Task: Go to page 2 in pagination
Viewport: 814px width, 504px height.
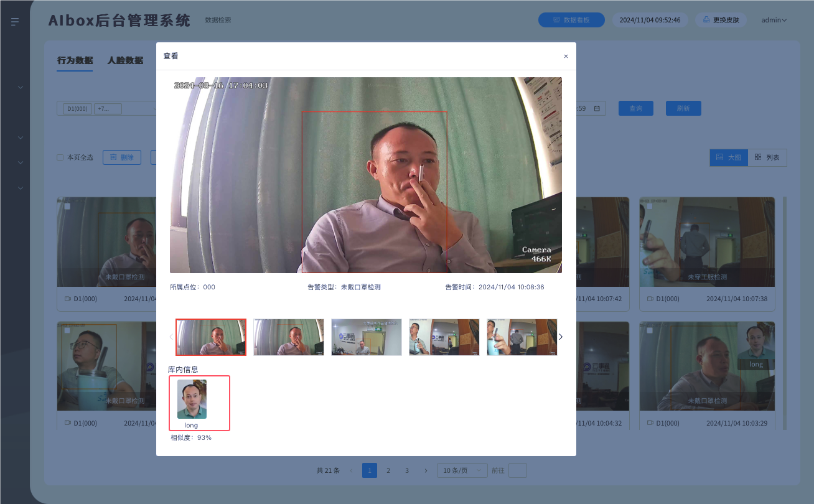Action: (x=388, y=470)
